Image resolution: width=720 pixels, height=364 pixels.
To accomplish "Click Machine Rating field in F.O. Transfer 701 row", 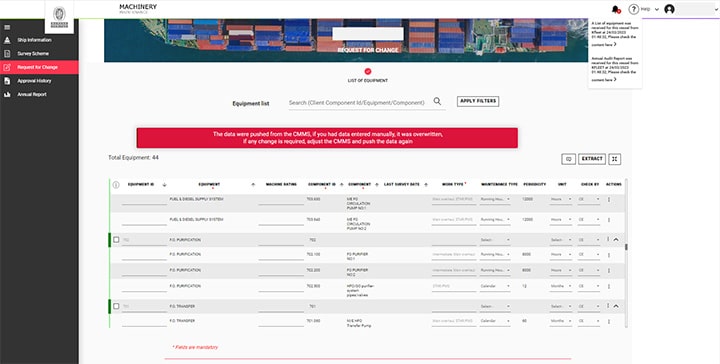I will click(x=281, y=307).
